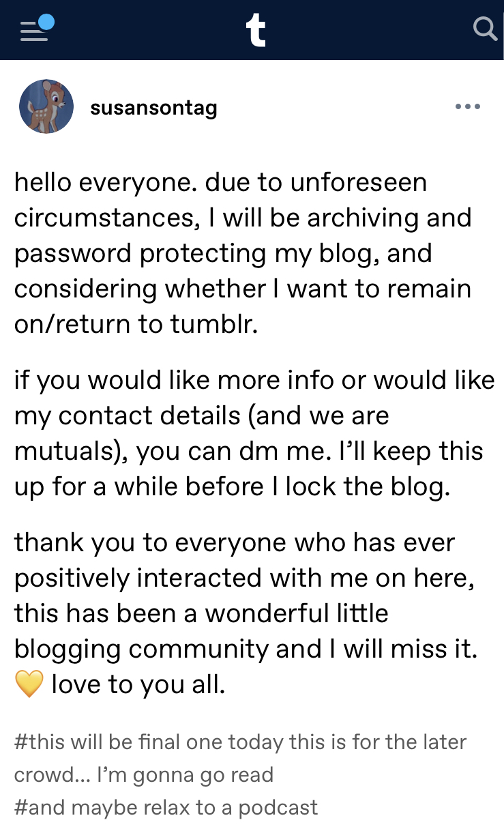Tap the blue notification dot on menu

(x=46, y=21)
